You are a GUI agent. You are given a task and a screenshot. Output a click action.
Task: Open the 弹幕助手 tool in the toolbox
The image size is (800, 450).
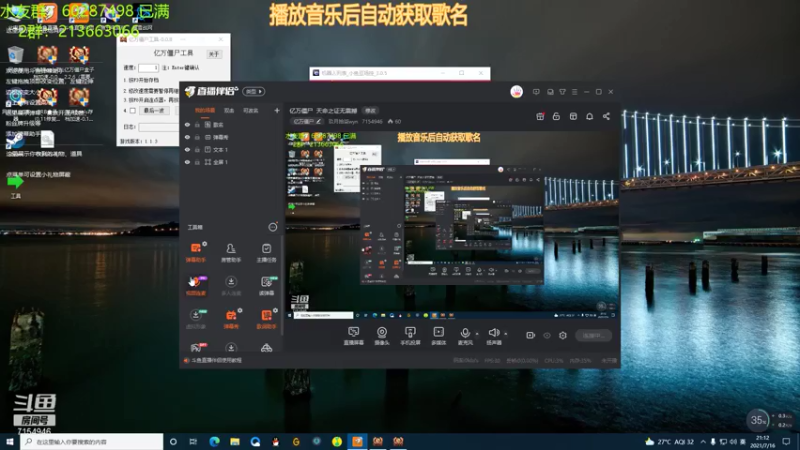195,252
